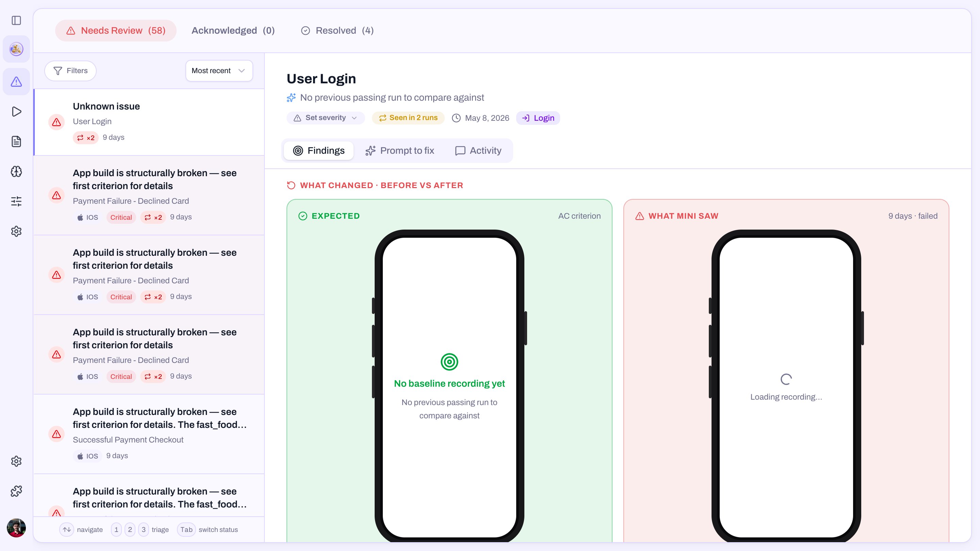Open the Most recent sort dropdown
This screenshot has height=551, width=980.
coord(219,71)
